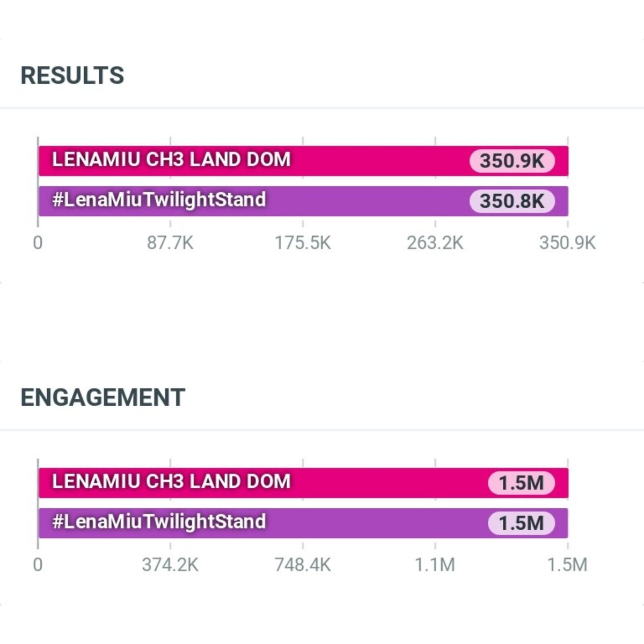
Task: Click the 350.9K value badge
Action: pos(512,160)
